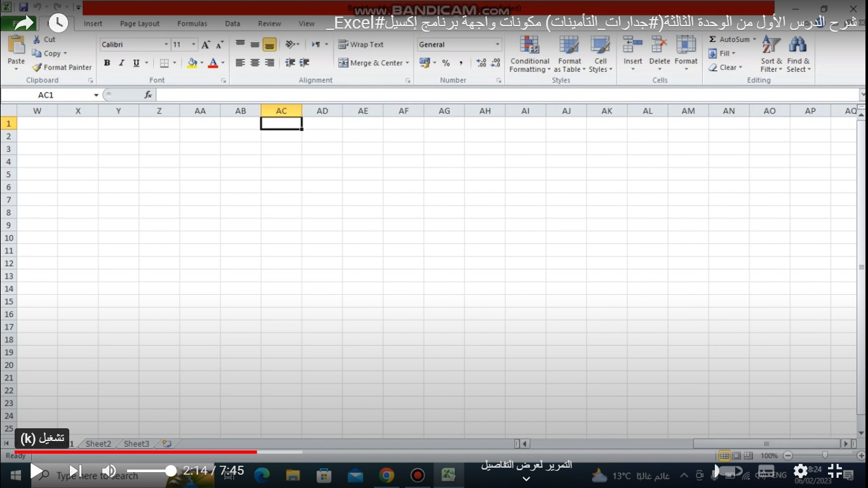Open the Name Box dropdown arrow

[97, 95]
